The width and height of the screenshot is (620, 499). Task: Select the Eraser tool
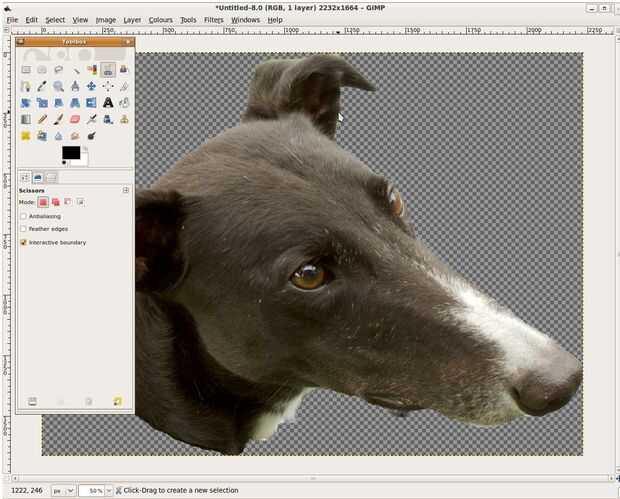(75, 119)
